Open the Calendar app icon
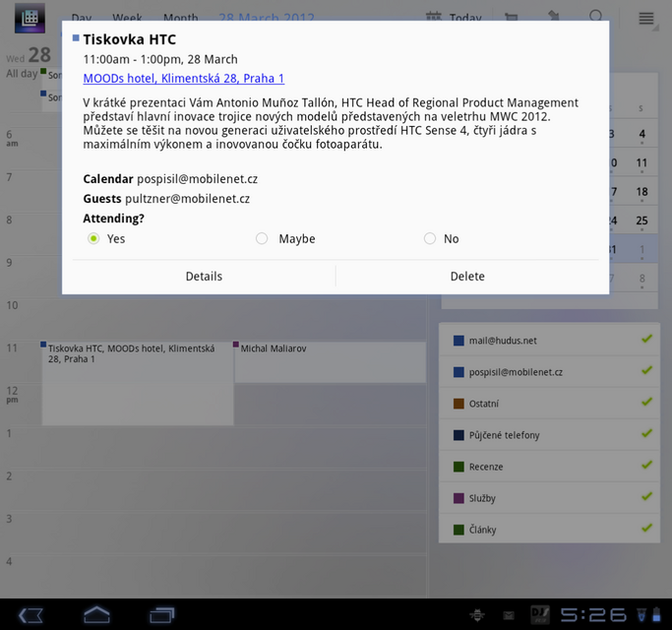 click(30, 18)
